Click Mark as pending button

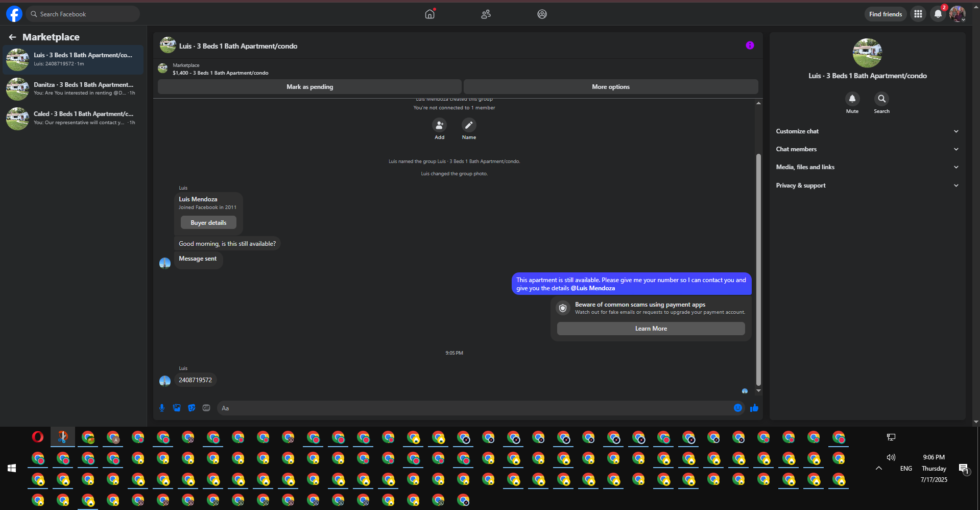[x=309, y=87]
